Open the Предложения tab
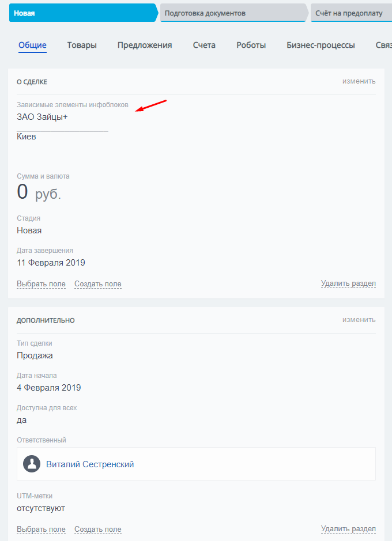This screenshot has width=392, height=541. (145, 45)
